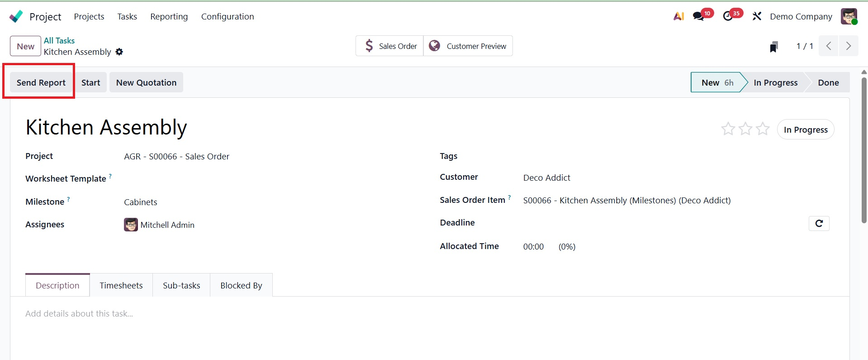
Task: Switch to the Timesheets tab
Action: point(121,285)
